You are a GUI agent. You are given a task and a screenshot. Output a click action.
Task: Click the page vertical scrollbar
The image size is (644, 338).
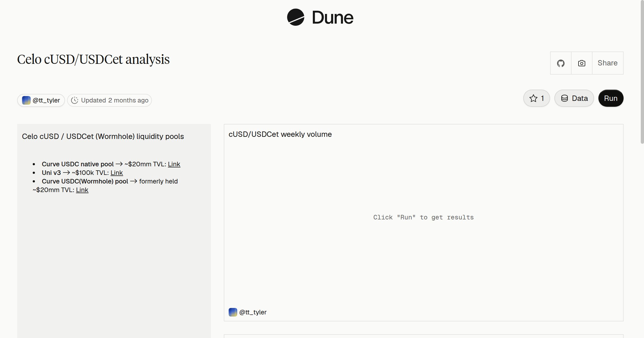pyautogui.click(x=642, y=72)
